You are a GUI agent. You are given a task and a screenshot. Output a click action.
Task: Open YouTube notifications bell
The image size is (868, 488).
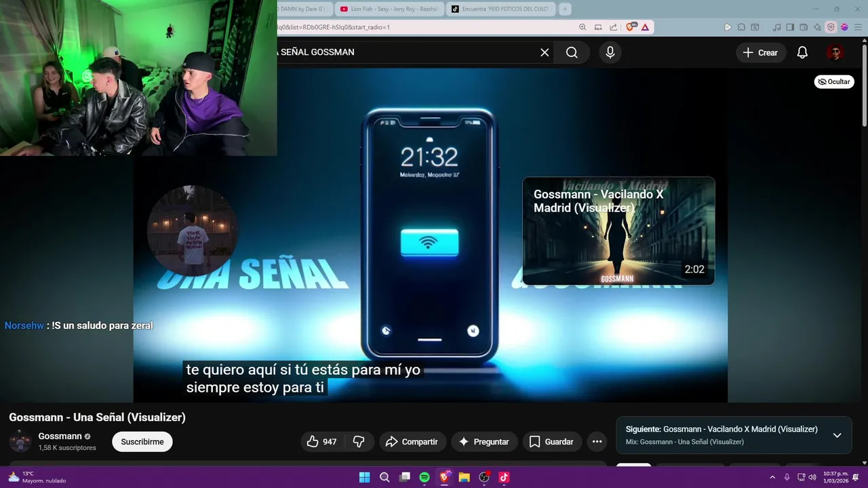(802, 52)
